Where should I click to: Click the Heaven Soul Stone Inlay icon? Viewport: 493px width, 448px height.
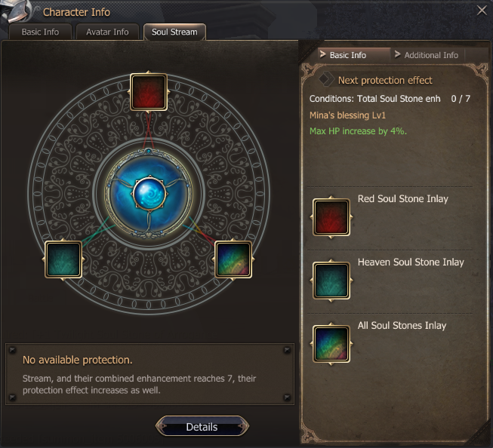(331, 281)
